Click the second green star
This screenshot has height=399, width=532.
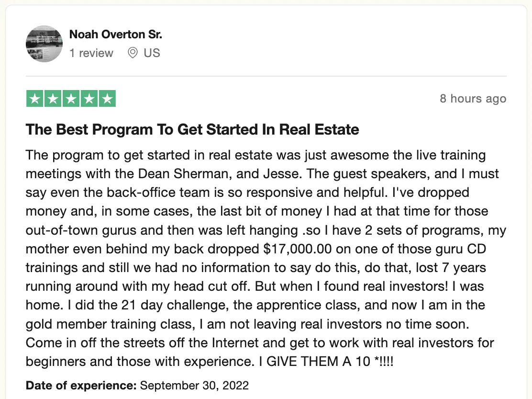53,99
